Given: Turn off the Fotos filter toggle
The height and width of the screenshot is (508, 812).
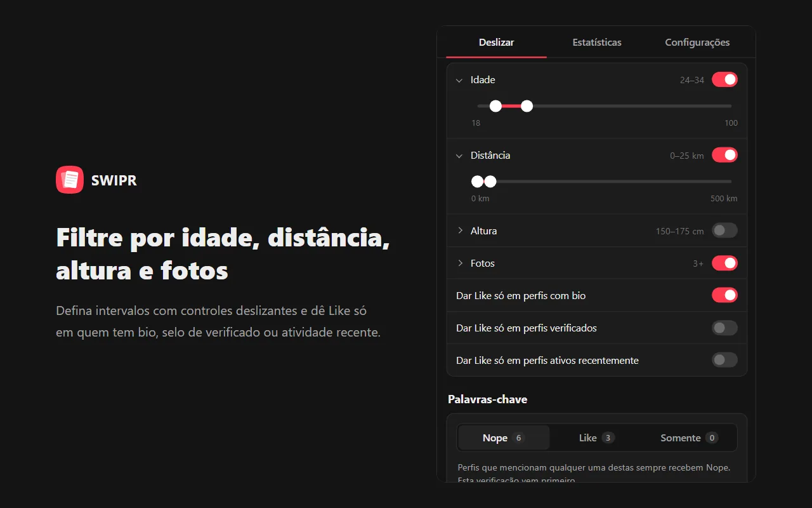Looking at the screenshot, I should 724,263.
